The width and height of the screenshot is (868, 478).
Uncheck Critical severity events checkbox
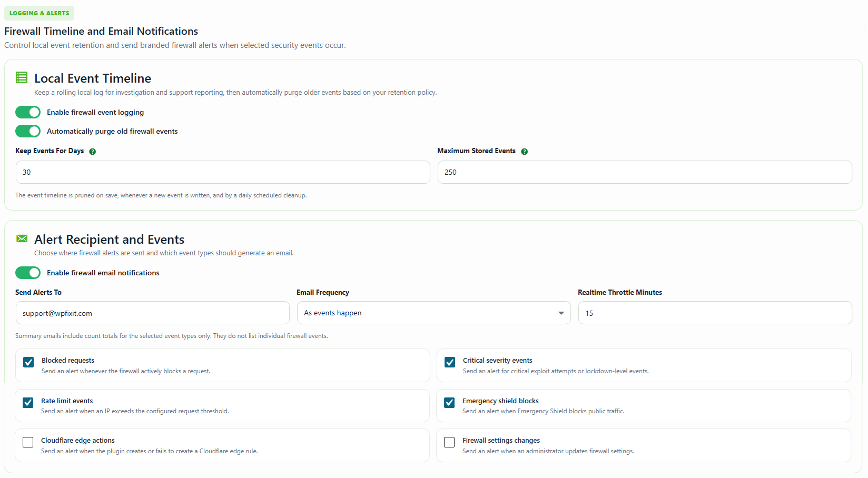[450, 362]
